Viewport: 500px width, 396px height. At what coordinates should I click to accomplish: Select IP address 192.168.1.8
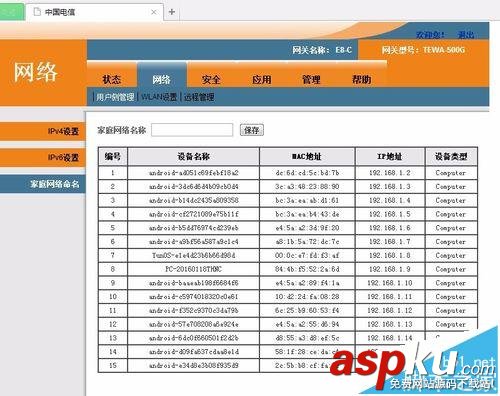pos(390,255)
